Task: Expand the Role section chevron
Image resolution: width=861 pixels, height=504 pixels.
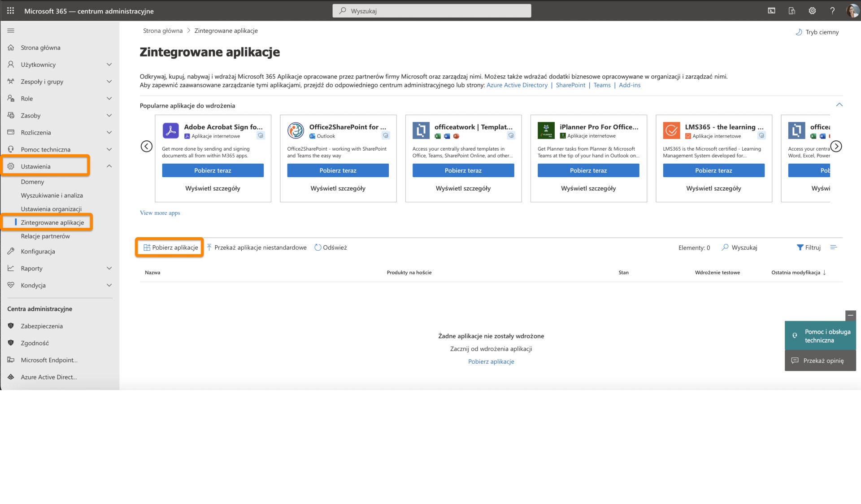Action: pos(109,99)
